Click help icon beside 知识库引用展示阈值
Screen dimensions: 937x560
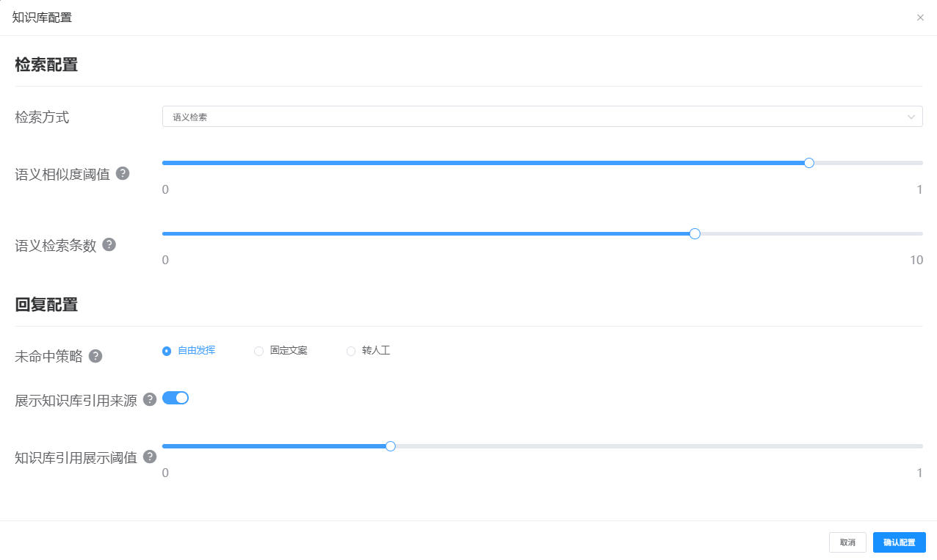(x=150, y=457)
